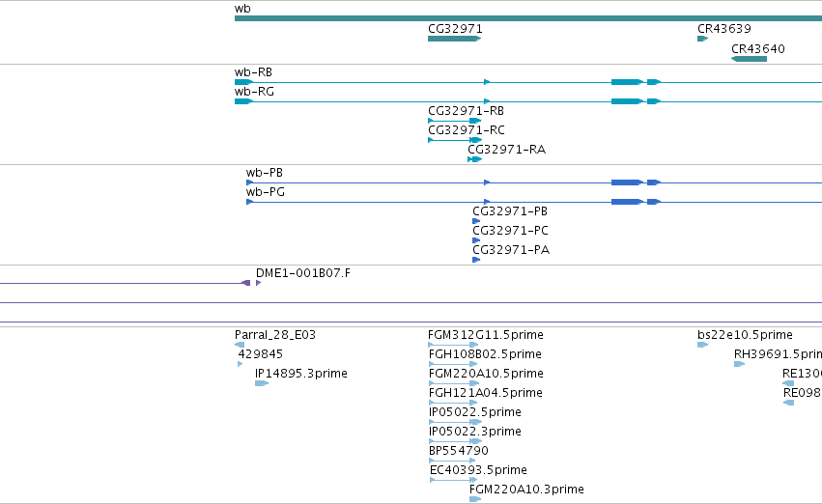Viewport: 822px width, 504px height.
Task: Select the FGM312G11.5prime EST label
Action: tap(486, 335)
